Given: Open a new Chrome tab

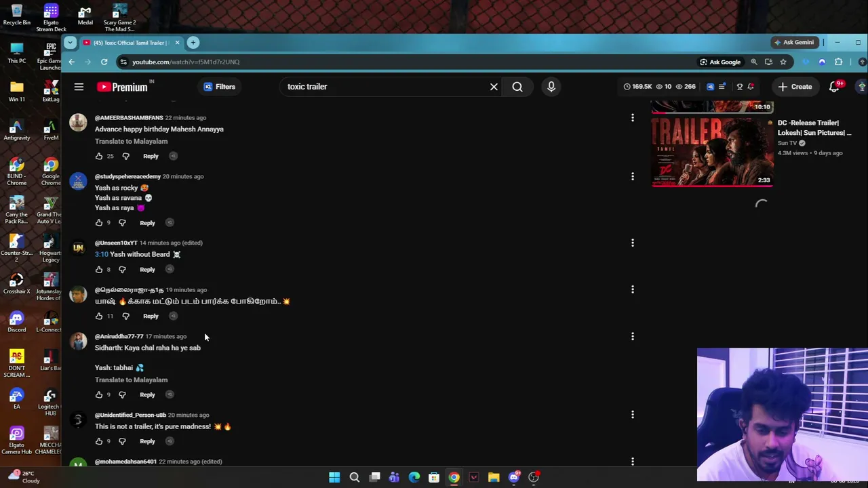Looking at the screenshot, I should (x=193, y=43).
